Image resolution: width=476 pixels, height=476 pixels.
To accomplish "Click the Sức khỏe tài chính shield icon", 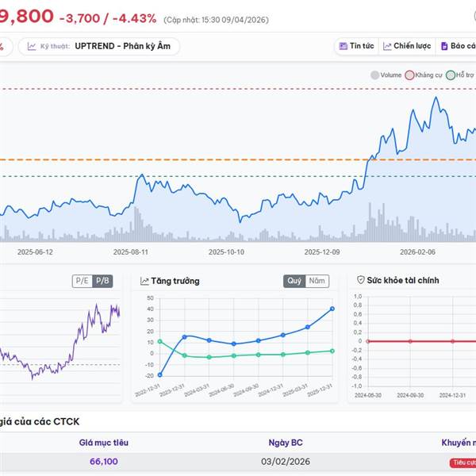I will pos(361,281).
